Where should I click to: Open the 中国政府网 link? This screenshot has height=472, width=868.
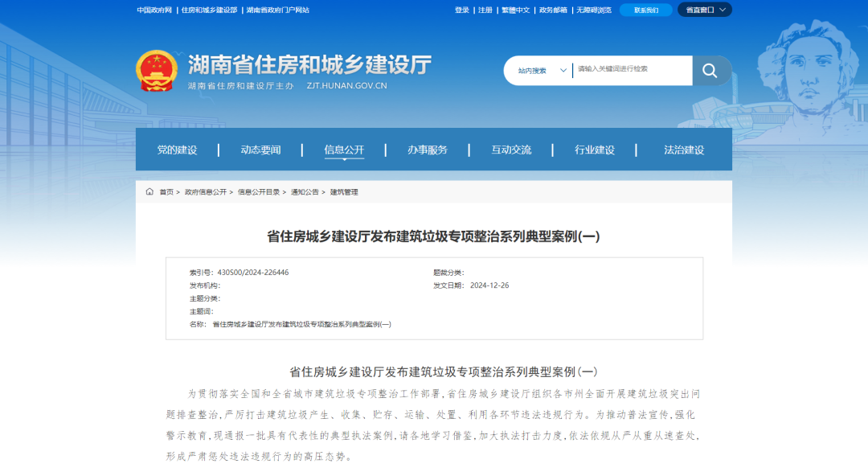pos(154,10)
